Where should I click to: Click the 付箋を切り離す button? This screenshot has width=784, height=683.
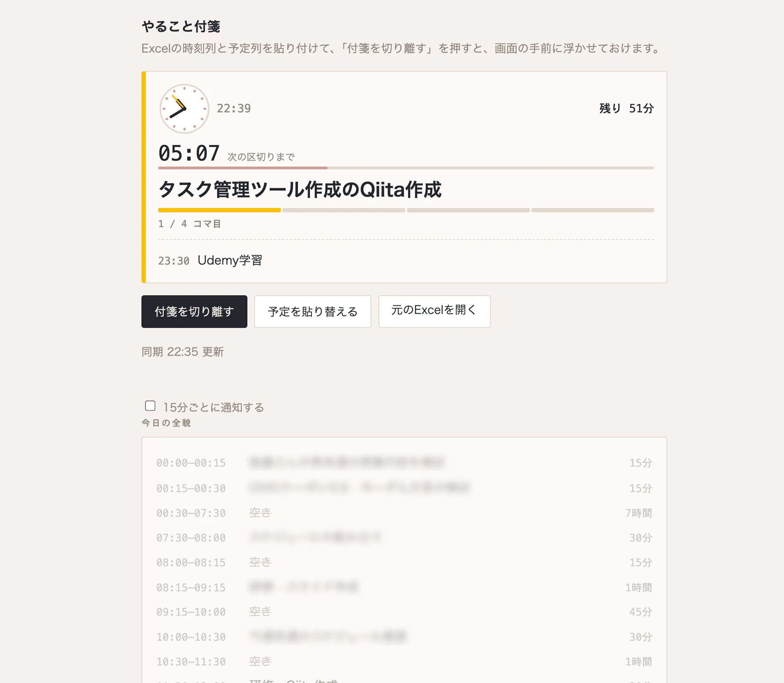[x=194, y=312]
